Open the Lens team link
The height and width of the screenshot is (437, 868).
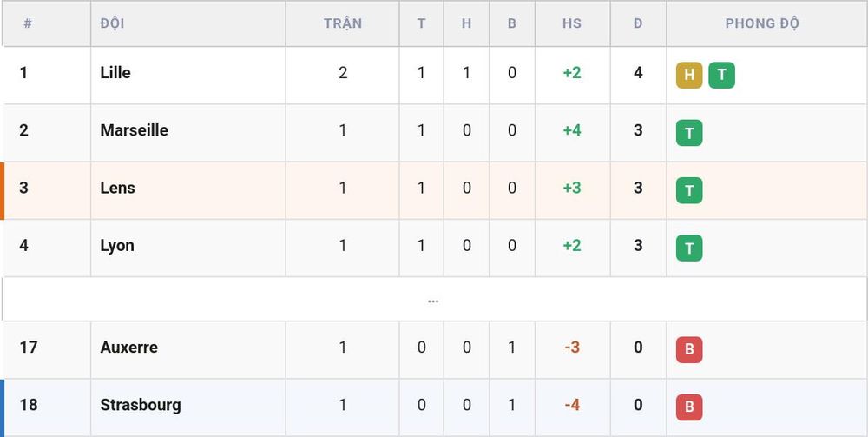[117, 188]
